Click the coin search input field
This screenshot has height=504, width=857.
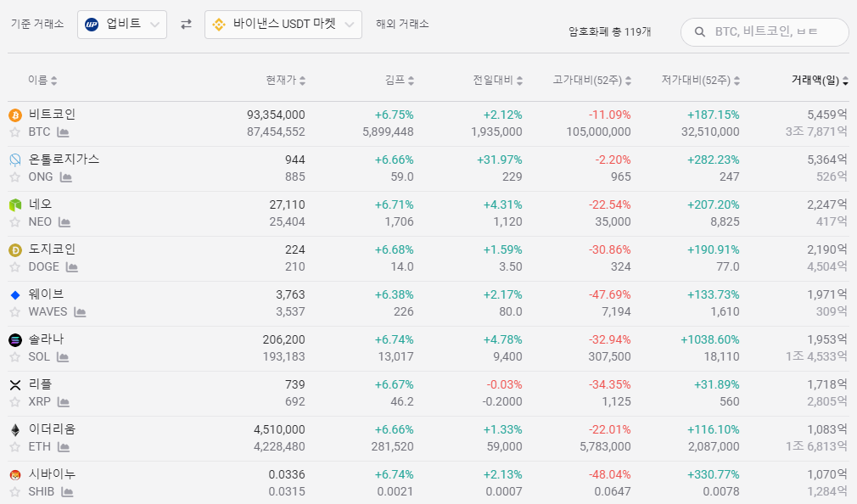coord(774,32)
